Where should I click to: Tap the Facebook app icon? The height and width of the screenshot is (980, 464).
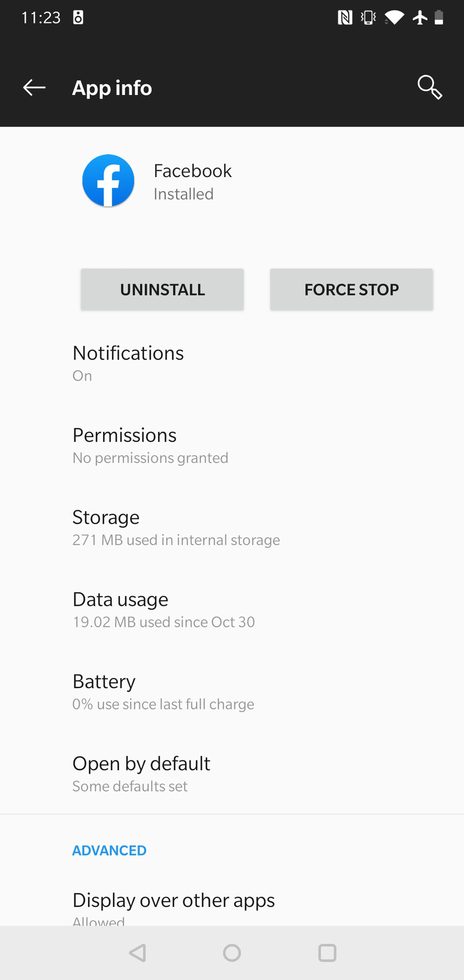tap(108, 181)
